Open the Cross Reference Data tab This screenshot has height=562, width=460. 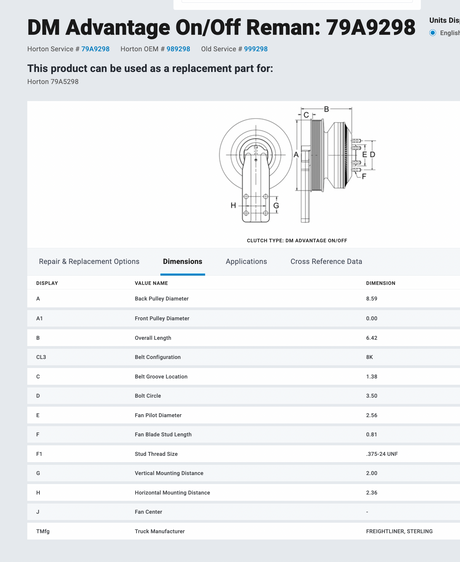[326, 262]
